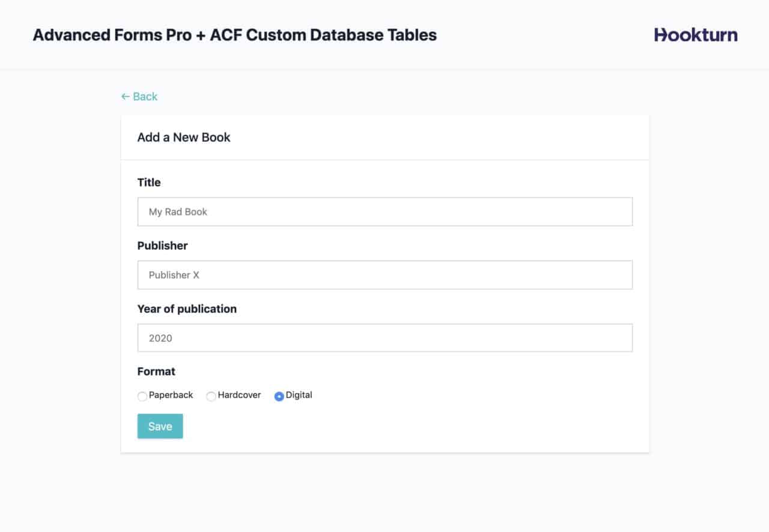Click the back arrow icon
Screen dimensions: 769x532
pyautogui.click(x=125, y=96)
